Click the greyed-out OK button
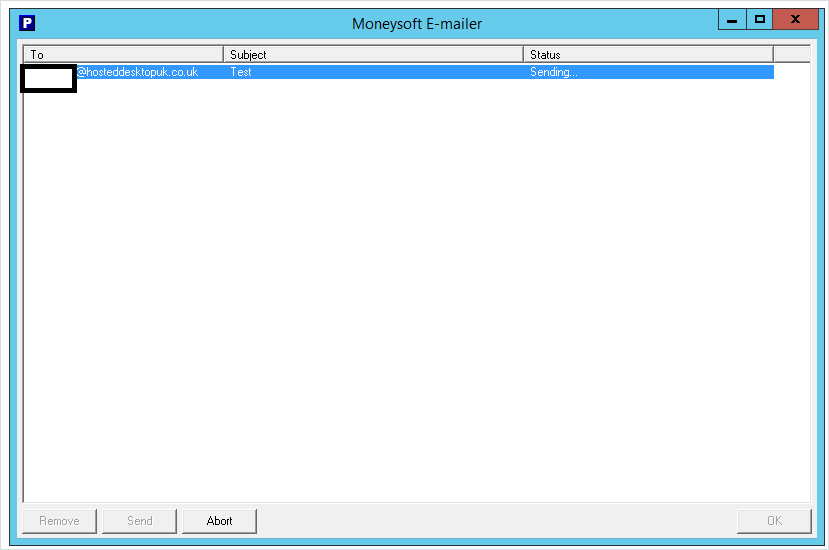829x550 pixels. click(x=774, y=521)
